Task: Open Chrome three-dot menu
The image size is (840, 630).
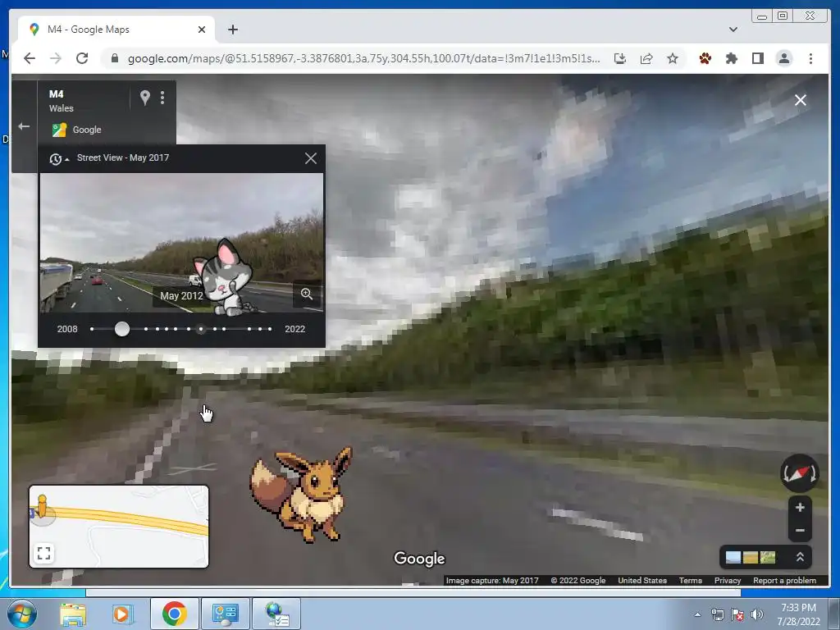Action: 810,58
